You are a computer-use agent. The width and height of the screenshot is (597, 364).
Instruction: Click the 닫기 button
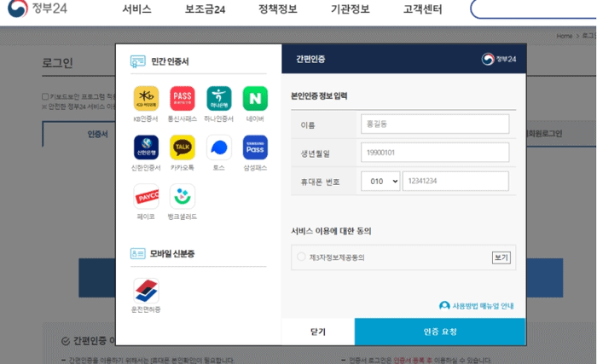pos(318,332)
